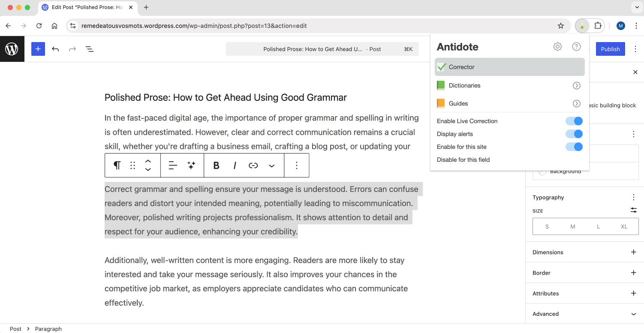This screenshot has width=644, height=333.
Task: Toggle Enable for this site switch
Action: point(574,147)
